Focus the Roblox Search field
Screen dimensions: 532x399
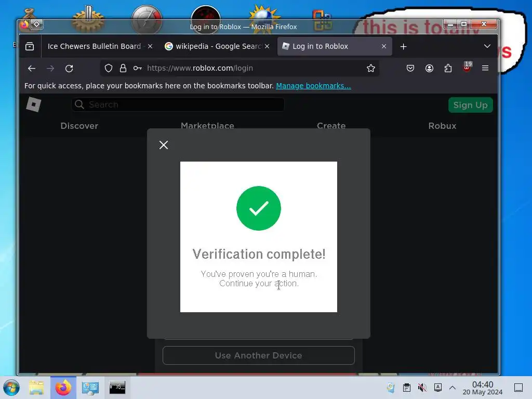coord(178,104)
